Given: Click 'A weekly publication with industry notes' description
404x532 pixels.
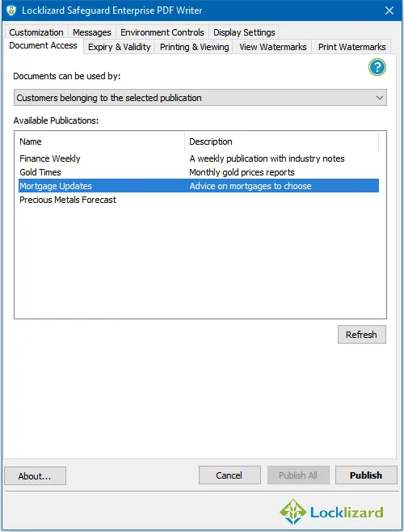Looking at the screenshot, I should coord(267,158).
